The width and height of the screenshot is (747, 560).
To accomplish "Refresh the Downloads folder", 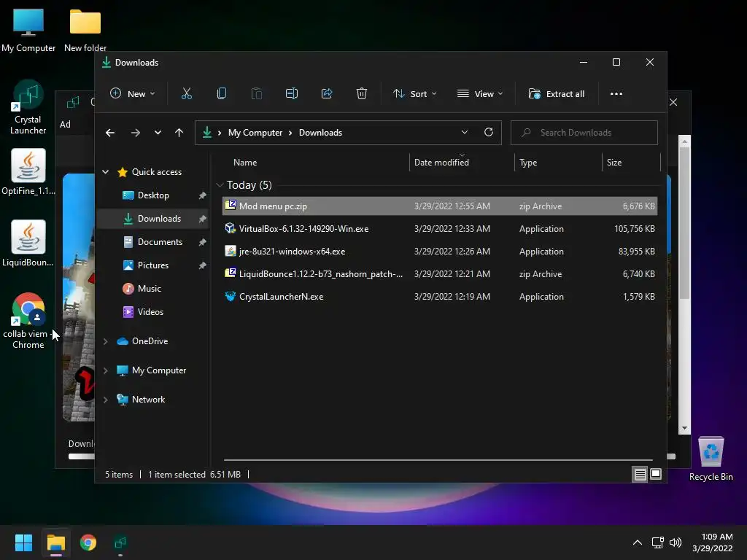I will tap(488, 133).
